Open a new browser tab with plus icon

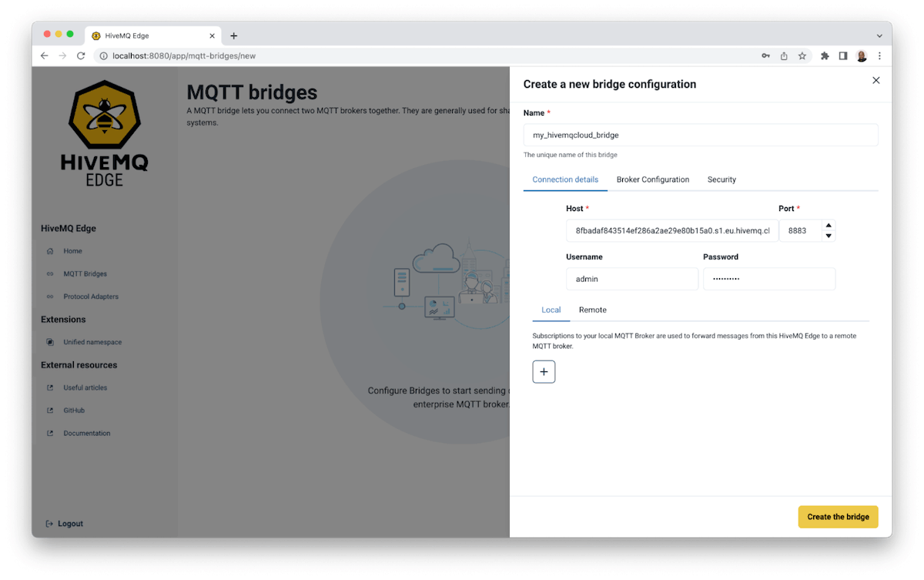coord(234,35)
